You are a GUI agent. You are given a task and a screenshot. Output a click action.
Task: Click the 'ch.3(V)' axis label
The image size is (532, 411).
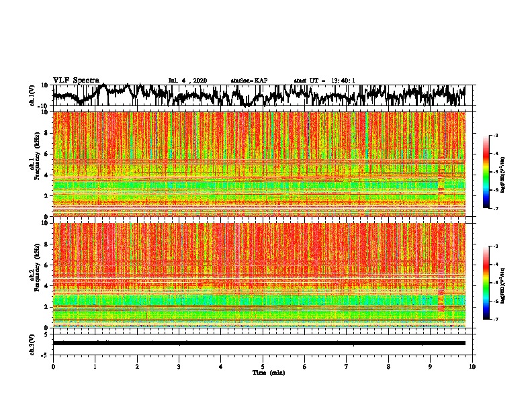(32, 345)
